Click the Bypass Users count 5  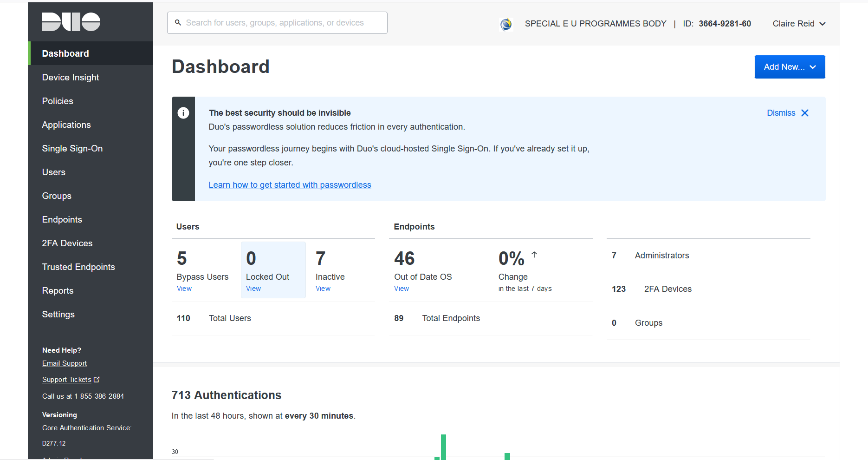[182, 258]
